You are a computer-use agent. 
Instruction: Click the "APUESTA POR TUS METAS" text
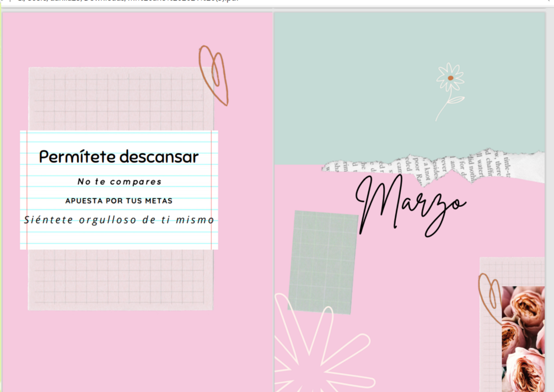click(119, 201)
